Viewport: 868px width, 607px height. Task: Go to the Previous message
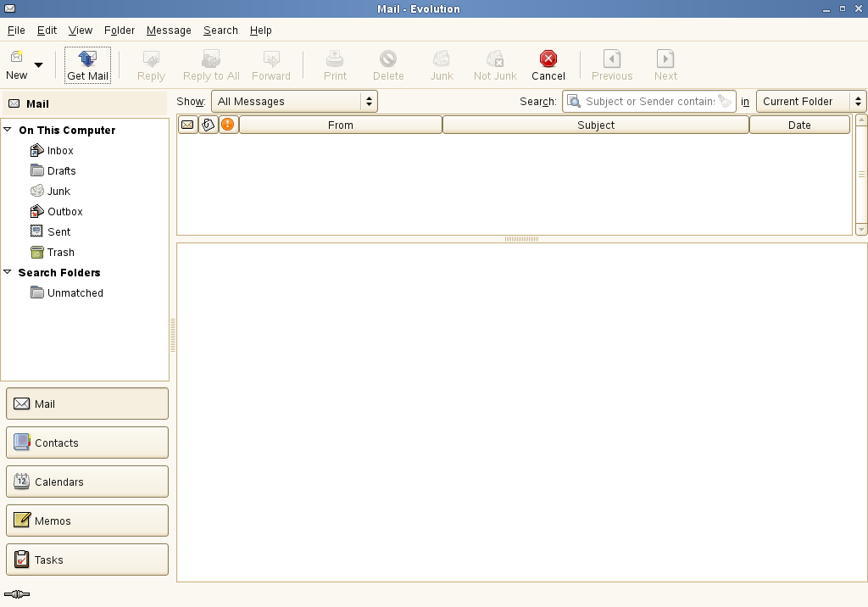(x=612, y=65)
